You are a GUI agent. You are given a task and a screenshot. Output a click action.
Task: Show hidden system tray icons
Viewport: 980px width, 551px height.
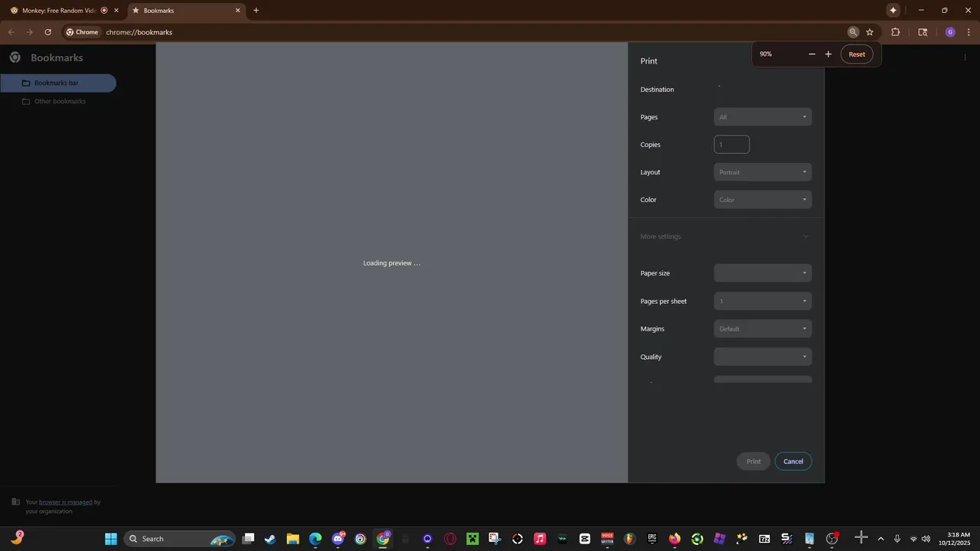880,539
